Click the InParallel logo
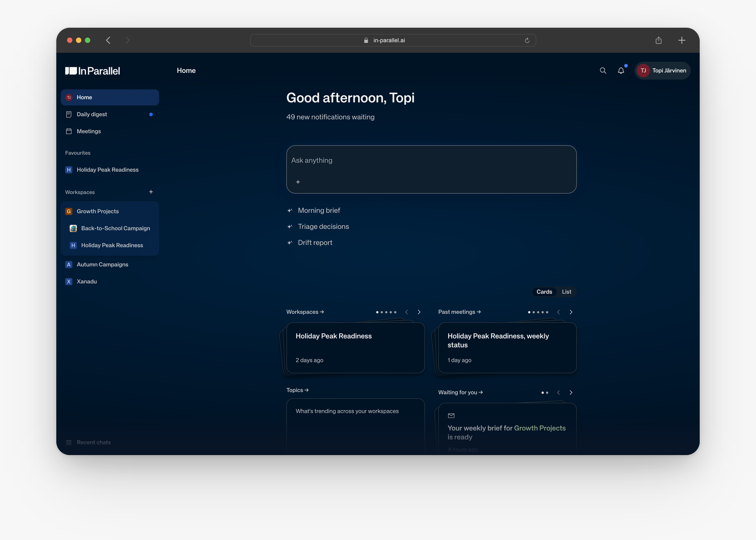Viewport: 756px width, 540px height. point(92,71)
